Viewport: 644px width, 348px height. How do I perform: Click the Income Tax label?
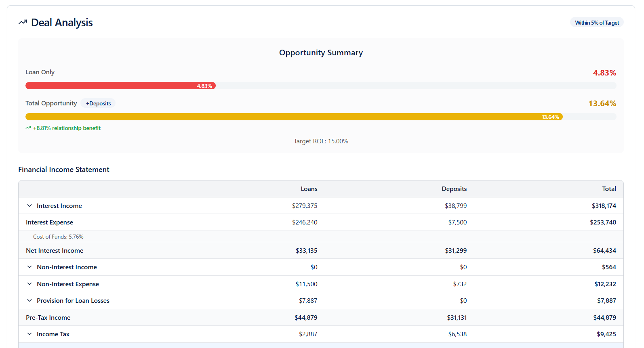tap(53, 334)
